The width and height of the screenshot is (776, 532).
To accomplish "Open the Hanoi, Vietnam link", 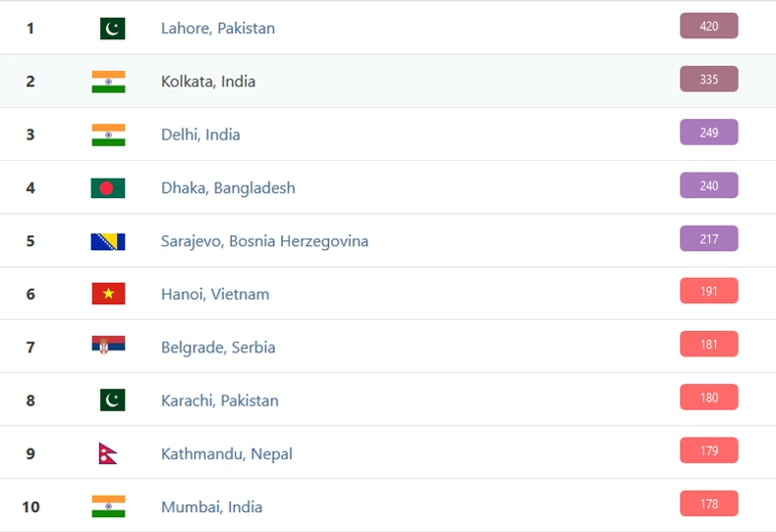I will 215,293.
